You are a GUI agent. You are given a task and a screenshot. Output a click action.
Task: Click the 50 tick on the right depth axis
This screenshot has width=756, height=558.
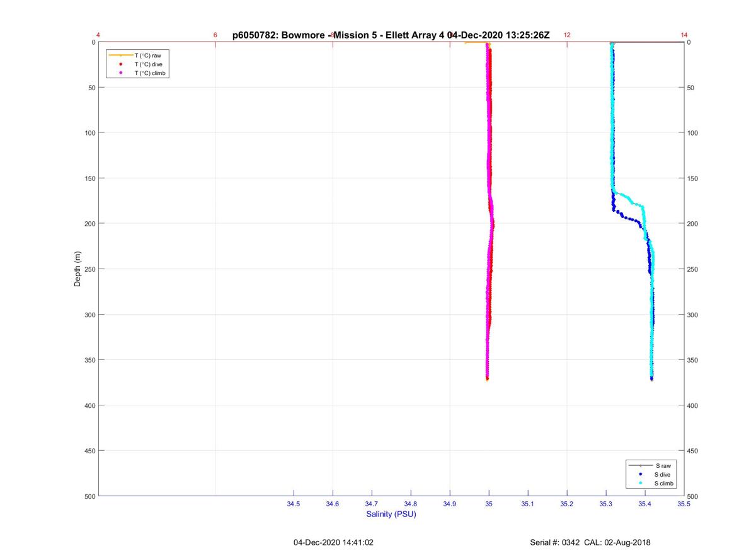click(x=690, y=88)
